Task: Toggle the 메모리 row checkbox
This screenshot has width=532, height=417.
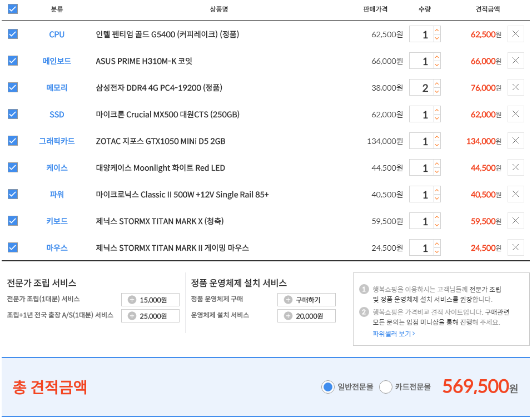Action: [13, 87]
